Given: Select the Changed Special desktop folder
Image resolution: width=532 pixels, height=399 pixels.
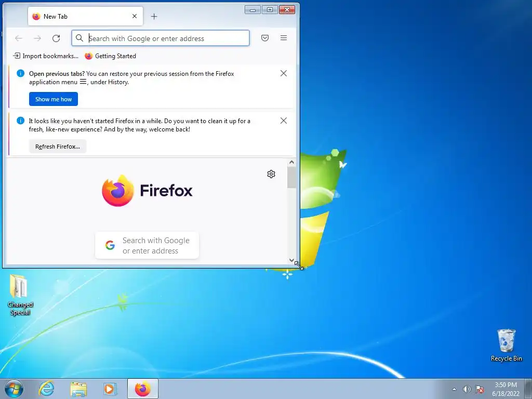Looking at the screenshot, I should (20, 295).
